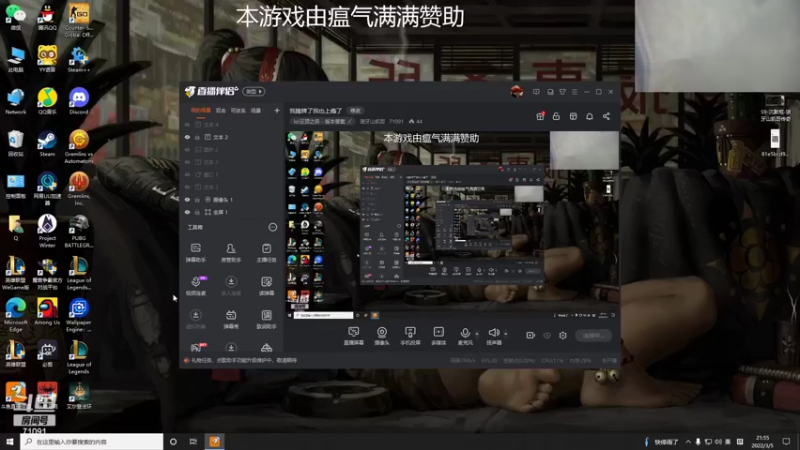Click the Cortana circle on taskbar

pyautogui.click(x=173, y=441)
